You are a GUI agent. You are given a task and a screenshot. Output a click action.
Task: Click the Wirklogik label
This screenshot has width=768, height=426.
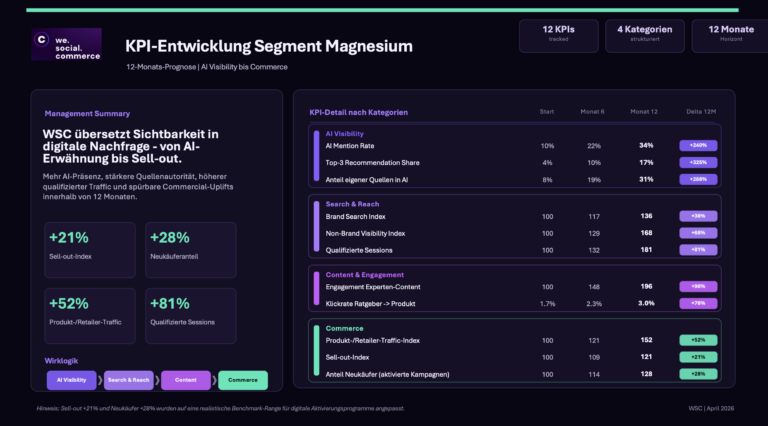61,361
